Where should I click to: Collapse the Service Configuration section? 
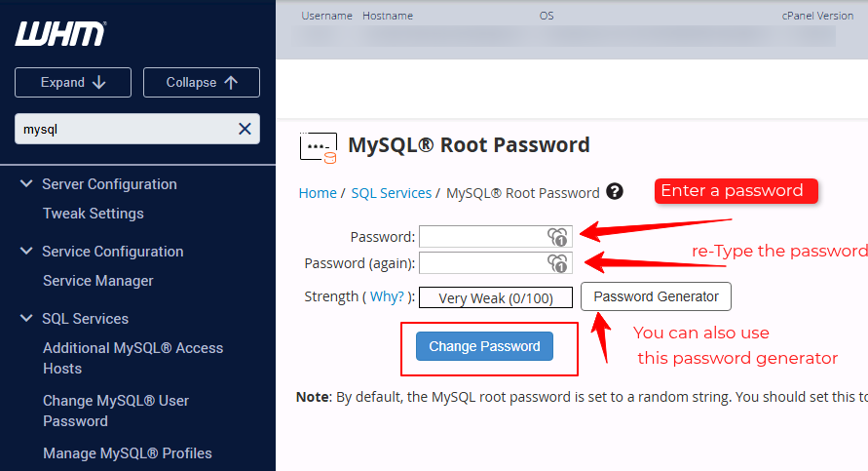[26, 251]
